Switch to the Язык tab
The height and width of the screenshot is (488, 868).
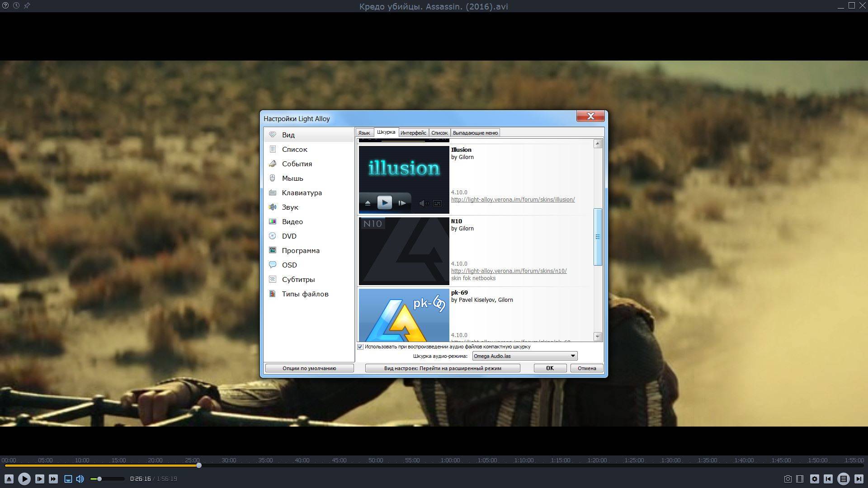tap(364, 133)
